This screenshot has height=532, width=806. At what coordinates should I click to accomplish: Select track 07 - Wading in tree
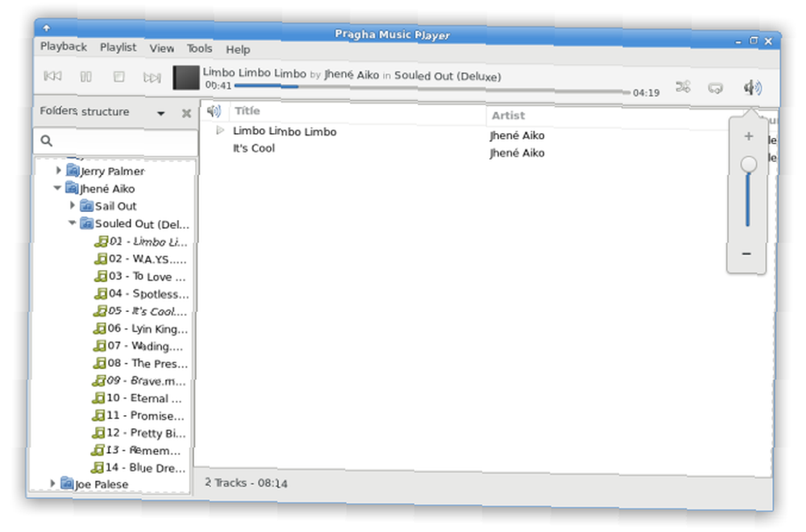(x=138, y=346)
